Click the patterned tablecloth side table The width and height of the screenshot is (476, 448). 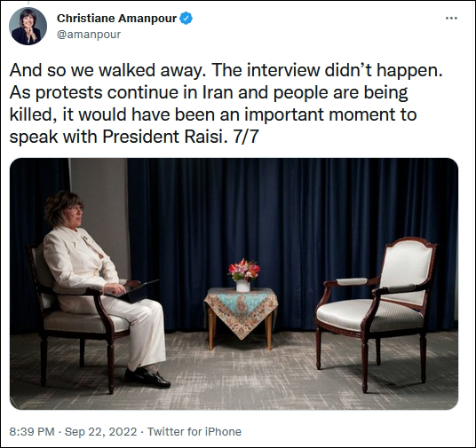click(x=241, y=316)
